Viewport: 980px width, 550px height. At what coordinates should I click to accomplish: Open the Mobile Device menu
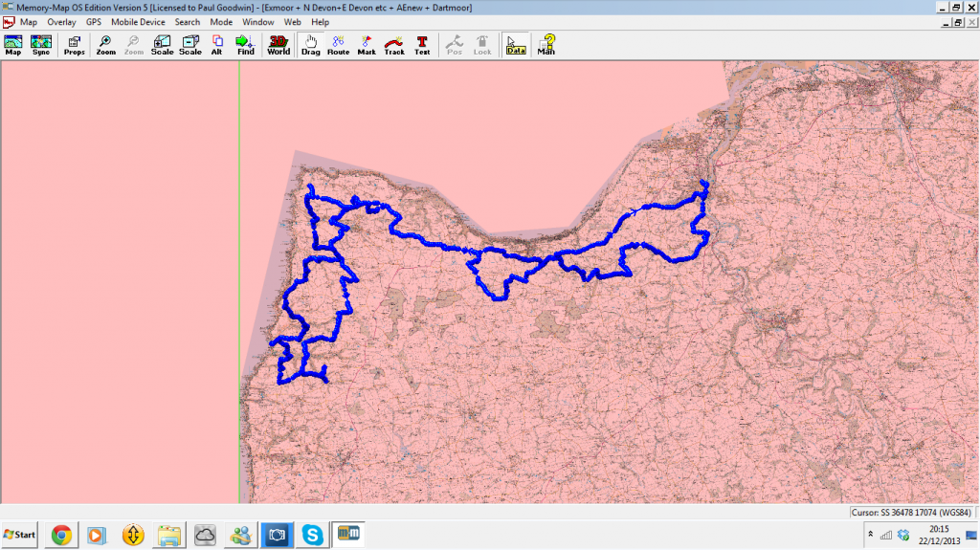coord(139,21)
